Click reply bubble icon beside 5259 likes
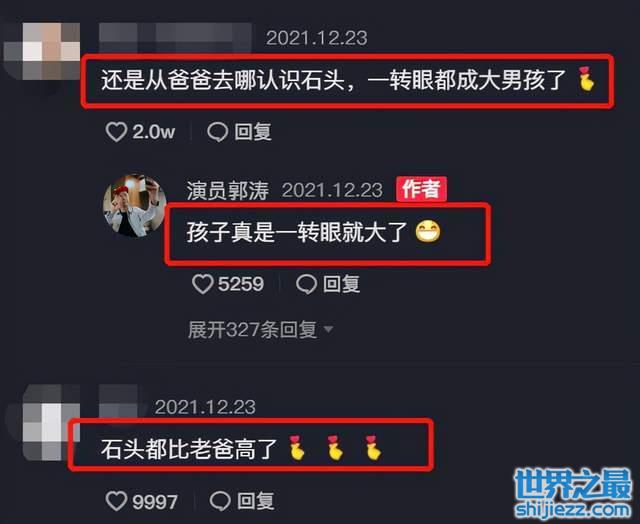The image size is (640, 524). (306, 284)
